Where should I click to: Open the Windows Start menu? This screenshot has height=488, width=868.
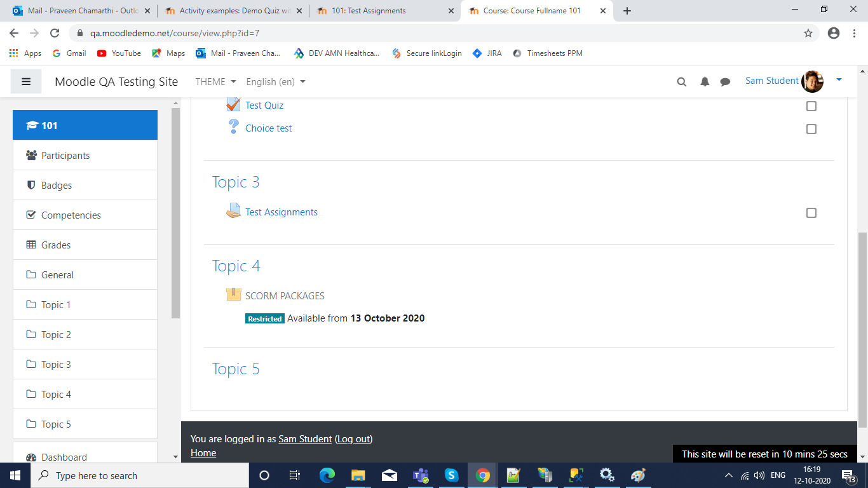pos(15,475)
